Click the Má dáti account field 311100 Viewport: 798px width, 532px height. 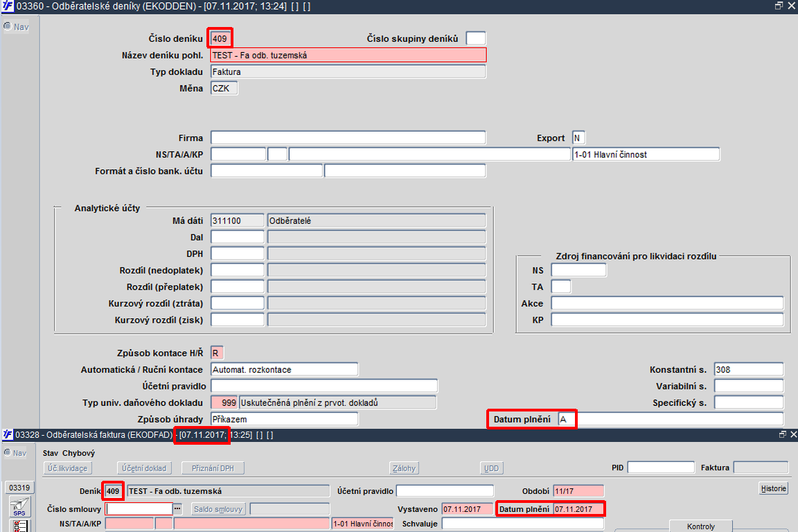pos(237,220)
